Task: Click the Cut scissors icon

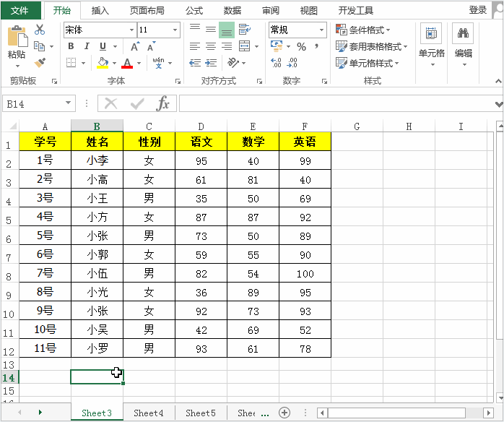Action: tap(40, 30)
